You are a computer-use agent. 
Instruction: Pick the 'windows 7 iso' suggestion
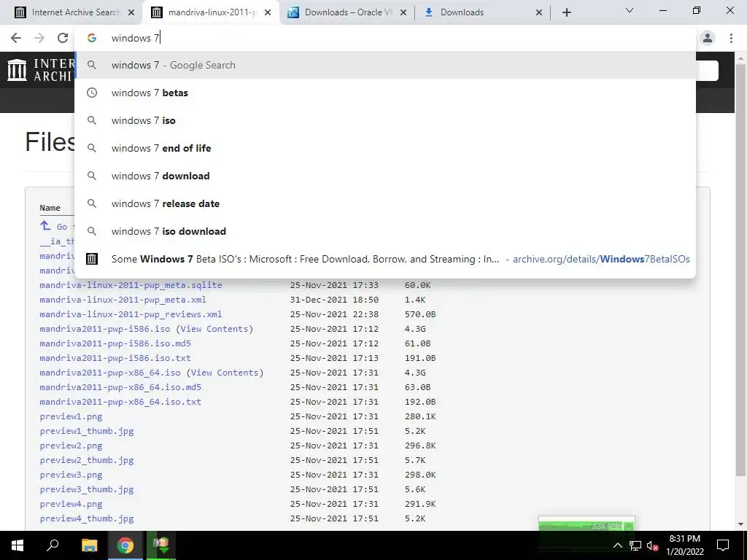pyautogui.click(x=385, y=120)
